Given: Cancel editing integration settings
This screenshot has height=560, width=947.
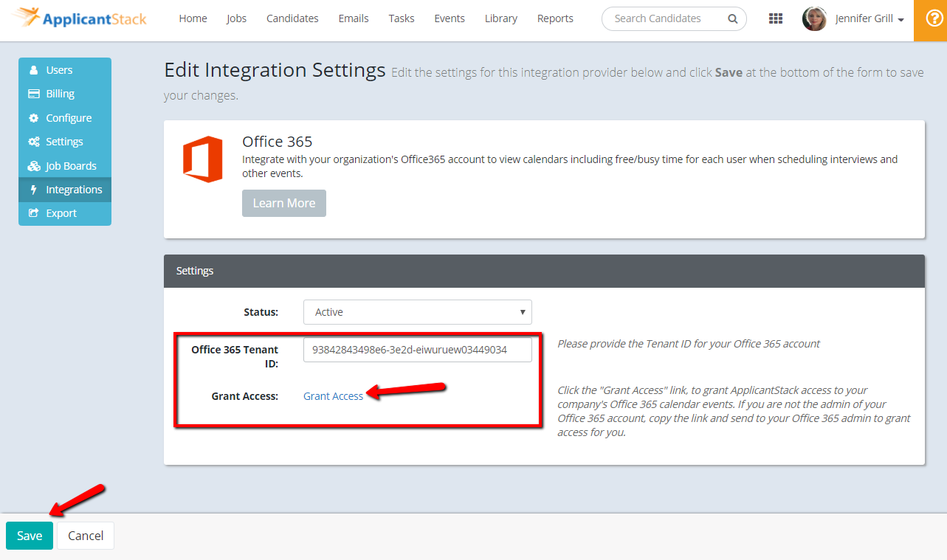Looking at the screenshot, I should click(x=86, y=536).
